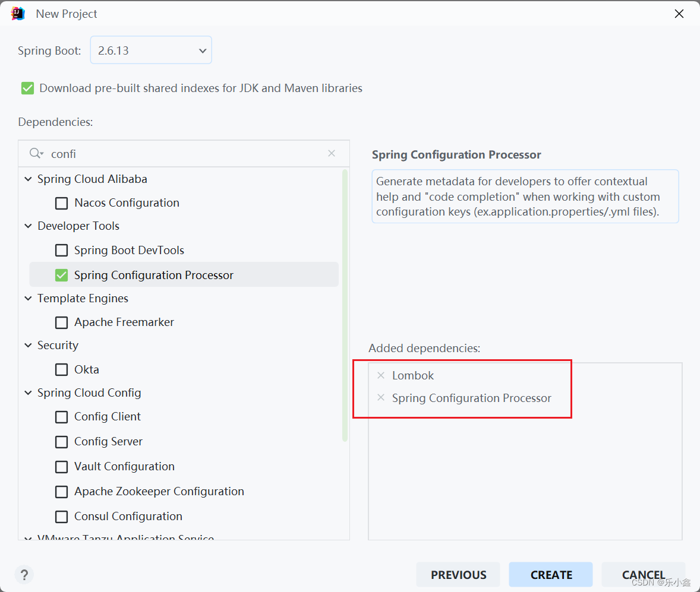Click the IntelliJ IDEA logo icon

click(18, 14)
